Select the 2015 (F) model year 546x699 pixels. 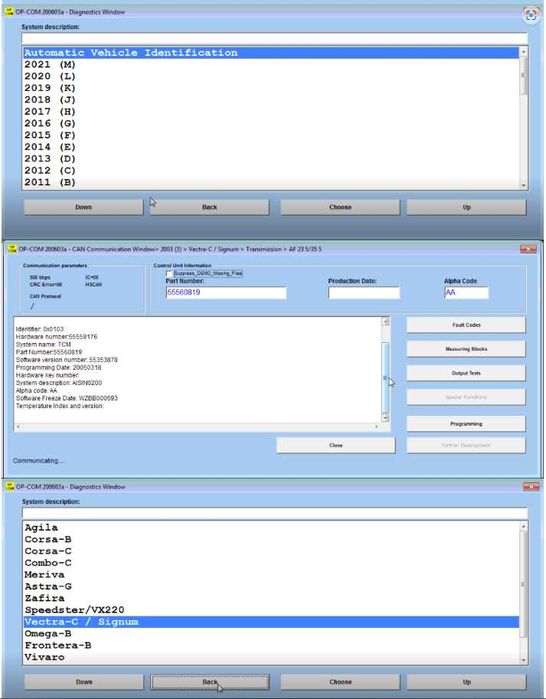tap(271, 135)
